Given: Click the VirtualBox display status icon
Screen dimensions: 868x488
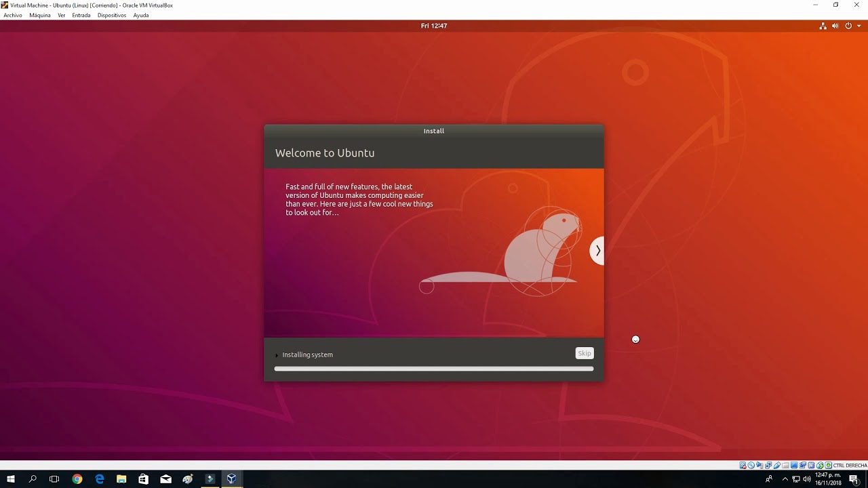Looking at the screenshot, I should (x=794, y=466).
